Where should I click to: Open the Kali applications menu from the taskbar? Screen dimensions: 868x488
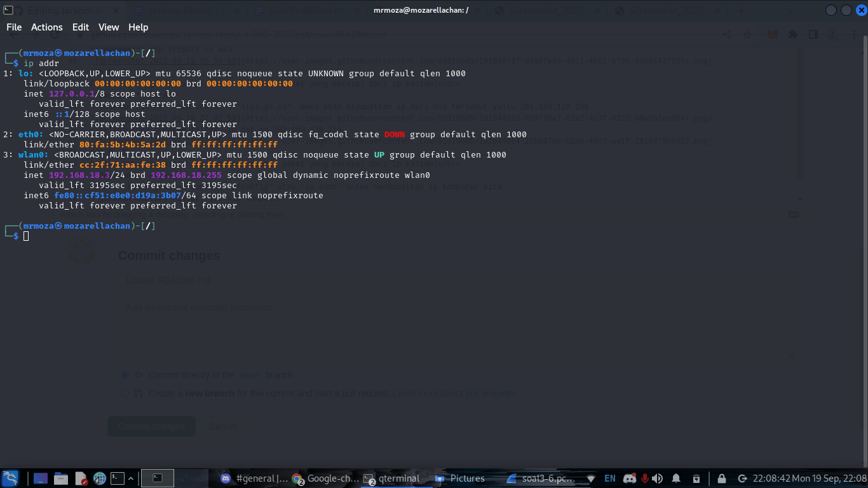pos(10,478)
